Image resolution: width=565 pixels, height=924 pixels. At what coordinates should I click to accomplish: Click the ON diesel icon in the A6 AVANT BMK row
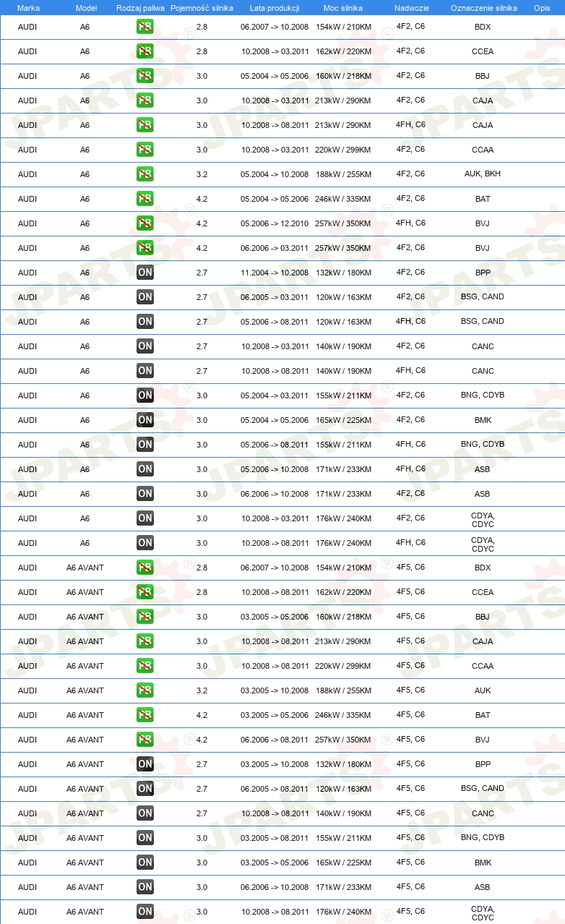(x=145, y=863)
